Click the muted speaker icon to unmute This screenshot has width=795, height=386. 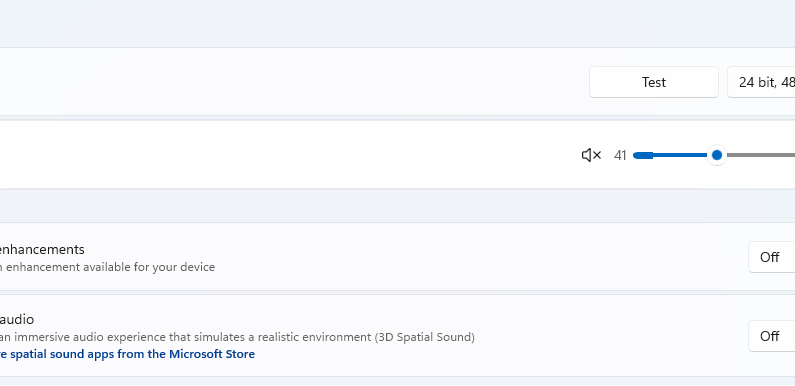(x=591, y=155)
